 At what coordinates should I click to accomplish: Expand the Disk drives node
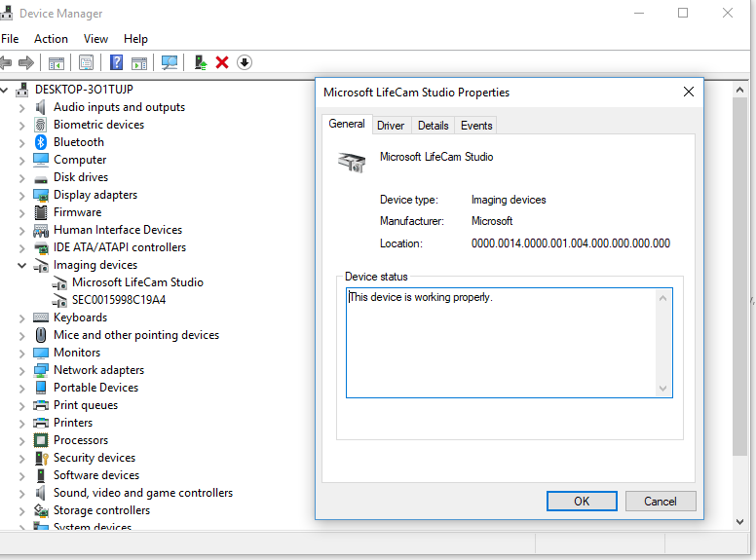click(x=21, y=178)
